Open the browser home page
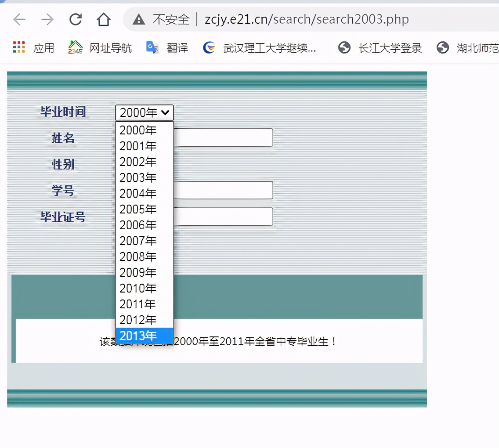499x448 pixels. [x=104, y=19]
